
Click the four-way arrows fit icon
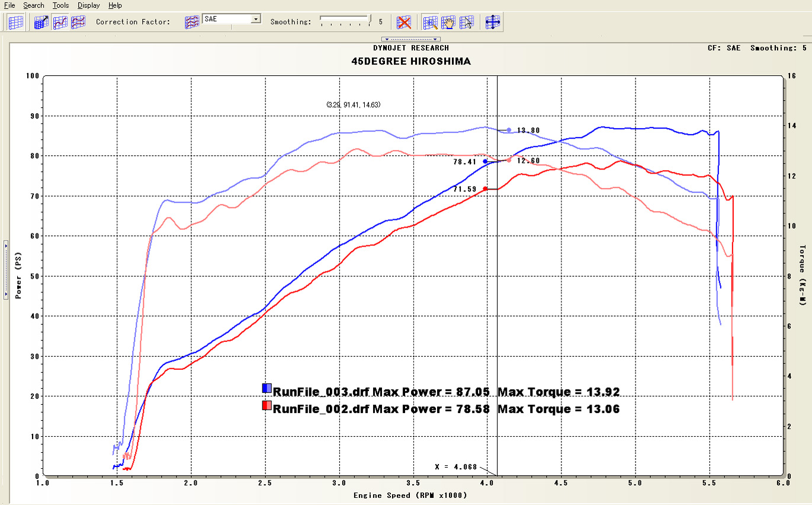pos(493,23)
